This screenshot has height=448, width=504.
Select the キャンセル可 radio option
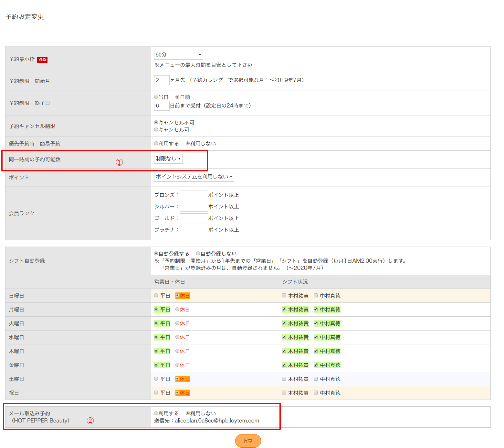(156, 130)
